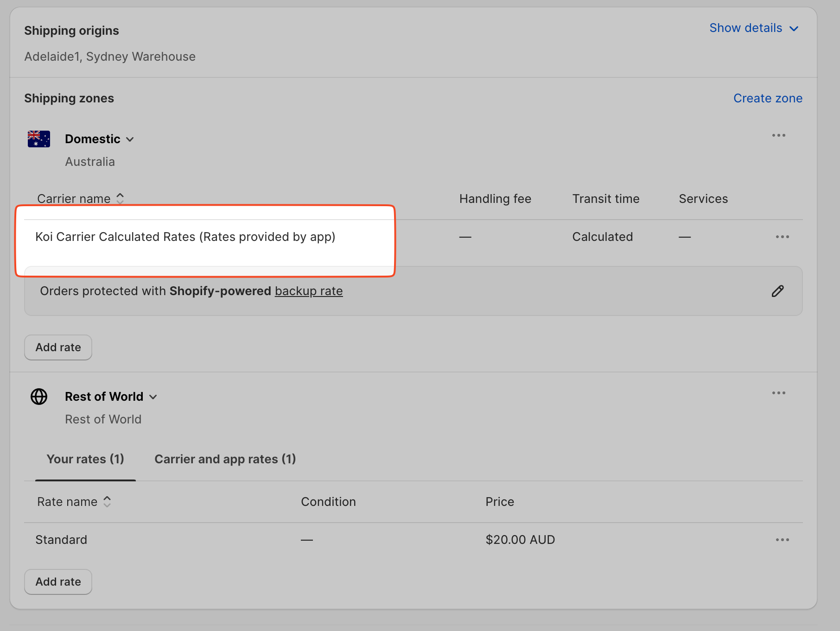Select the Standard rate row
The width and height of the screenshot is (840, 631).
(61, 540)
